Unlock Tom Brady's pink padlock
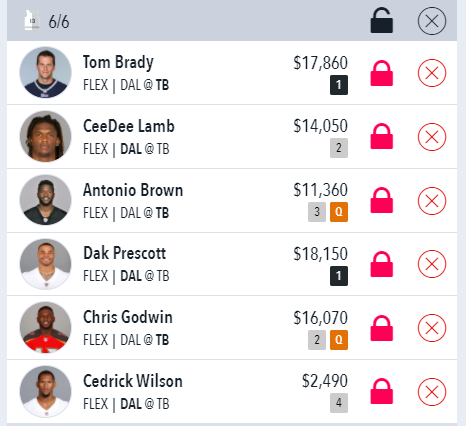 pyautogui.click(x=382, y=73)
